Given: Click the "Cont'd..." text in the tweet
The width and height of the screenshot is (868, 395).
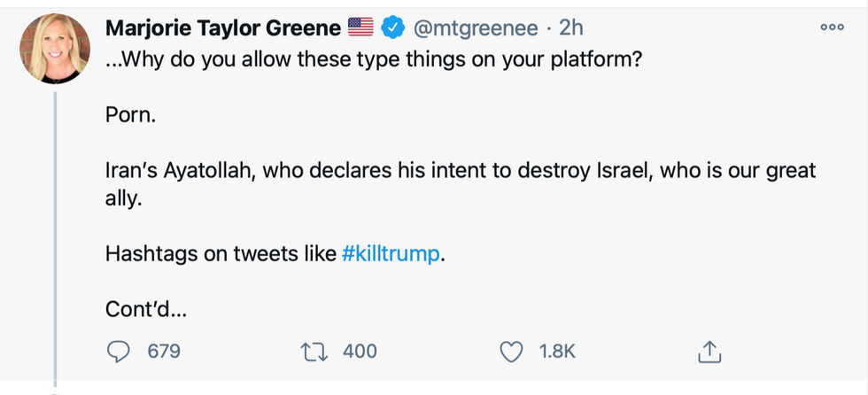Looking at the screenshot, I should click(x=146, y=309).
